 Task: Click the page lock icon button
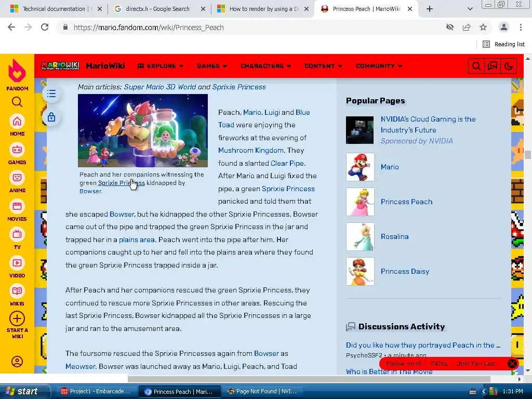(x=51, y=117)
